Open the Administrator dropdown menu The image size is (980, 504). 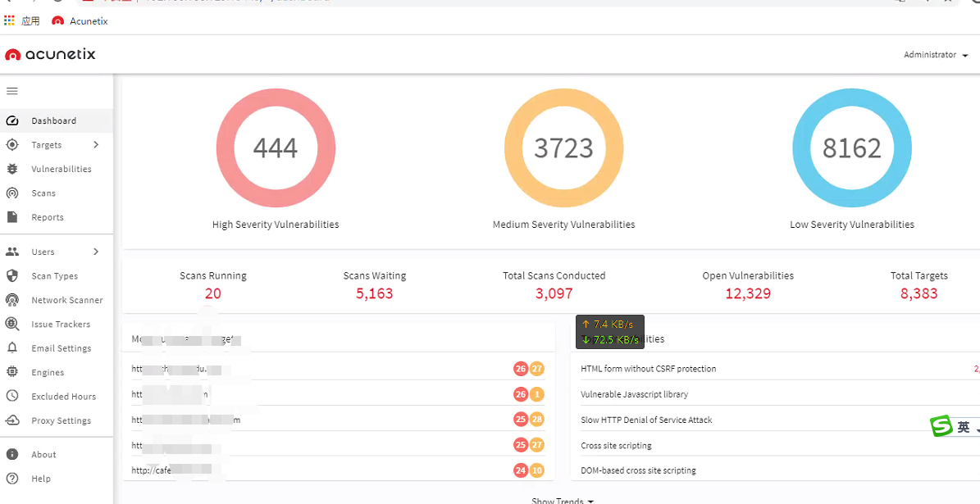935,54
